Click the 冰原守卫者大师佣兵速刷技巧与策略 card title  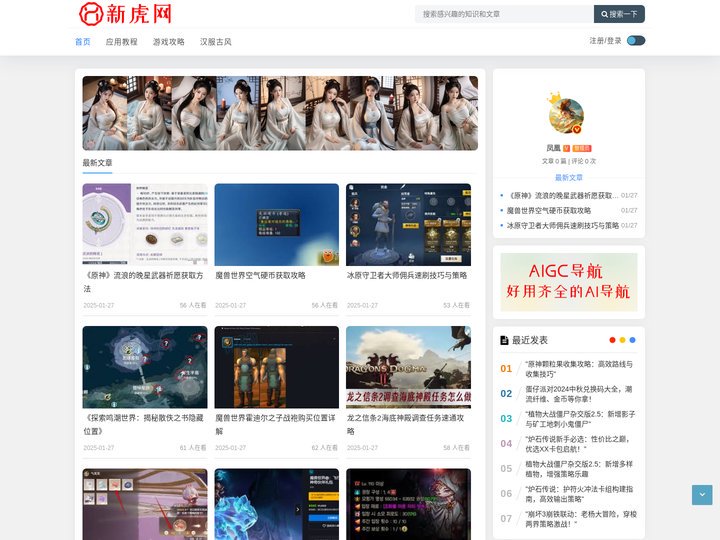coord(407,276)
